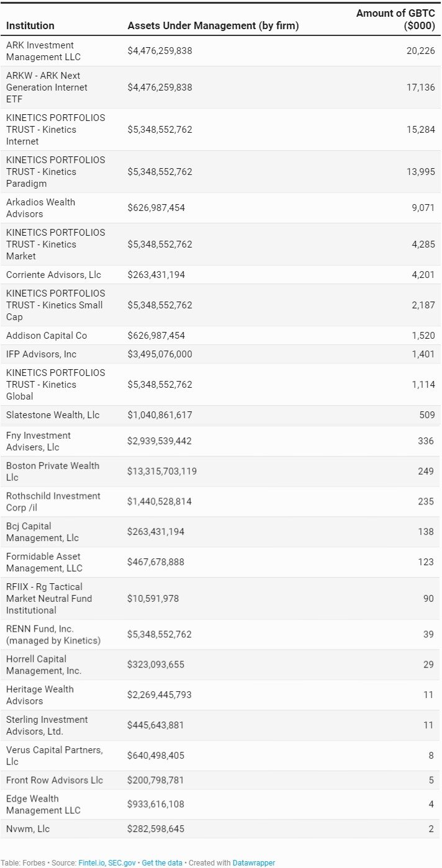The height and width of the screenshot is (868, 442).
Task: Click the Arkadios Wealth Advisors institution cell
Action: (41, 208)
